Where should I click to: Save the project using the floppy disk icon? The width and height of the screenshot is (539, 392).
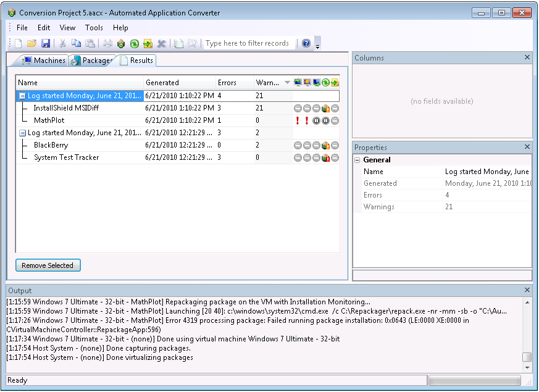point(46,43)
